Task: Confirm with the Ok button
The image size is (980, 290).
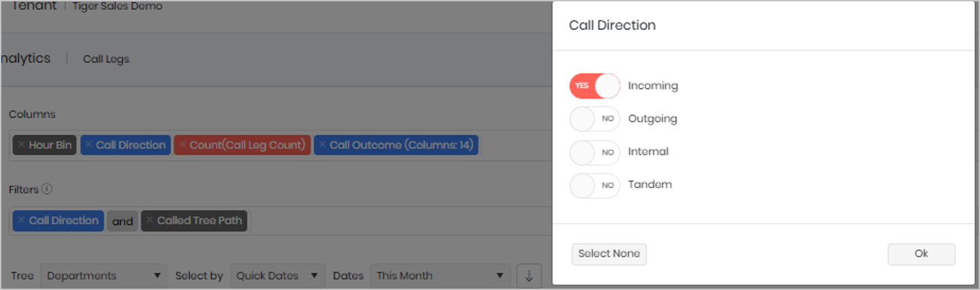Action: pos(921,254)
